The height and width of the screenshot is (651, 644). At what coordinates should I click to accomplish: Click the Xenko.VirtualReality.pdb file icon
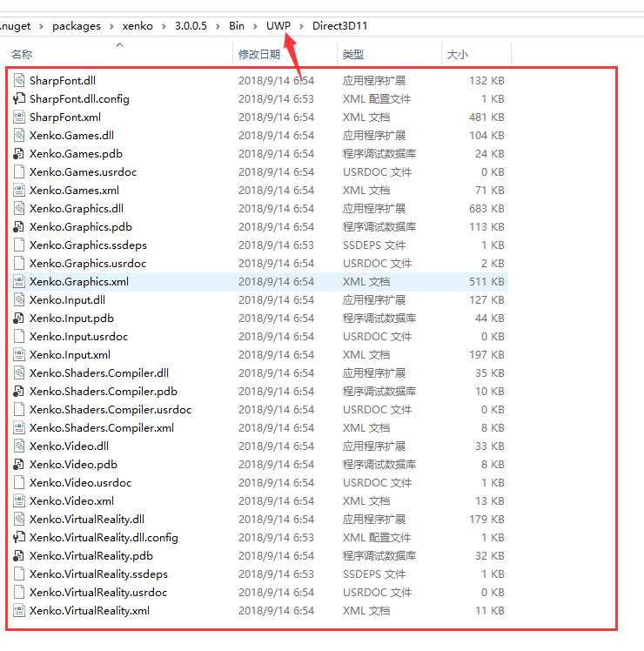pos(19,555)
